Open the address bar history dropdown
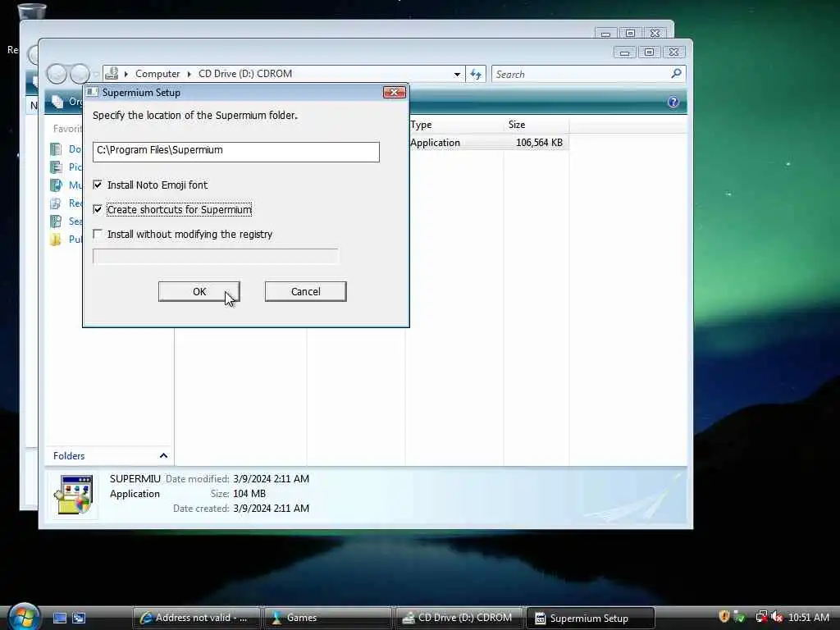Screen dimensions: 840x630 [457, 74]
